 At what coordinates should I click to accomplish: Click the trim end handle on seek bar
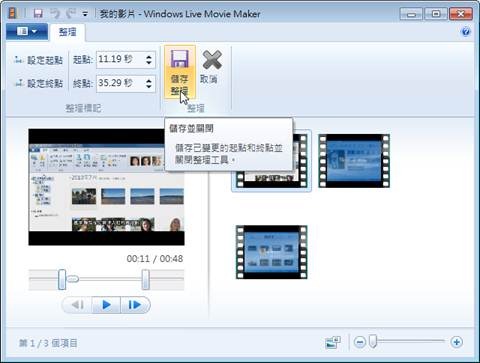pyautogui.click(x=145, y=279)
